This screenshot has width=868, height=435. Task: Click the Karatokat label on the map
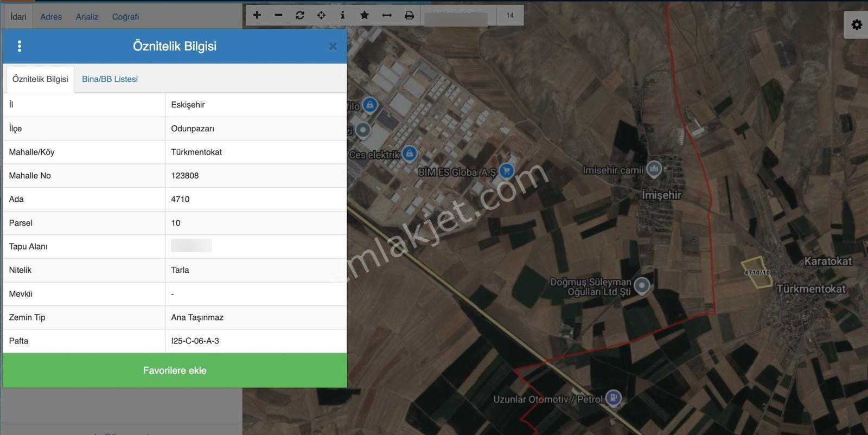pyautogui.click(x=828, y=261)
